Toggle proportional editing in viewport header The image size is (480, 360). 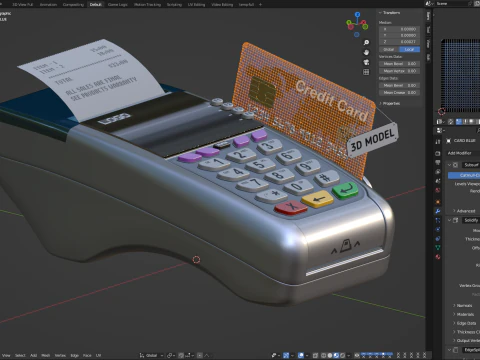[199, 355]
